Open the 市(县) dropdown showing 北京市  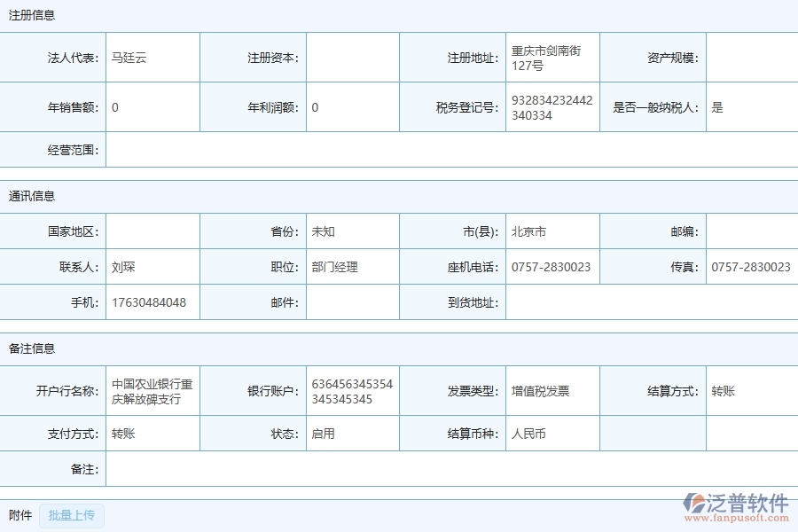pyautogui.click(x=551, y=231)
